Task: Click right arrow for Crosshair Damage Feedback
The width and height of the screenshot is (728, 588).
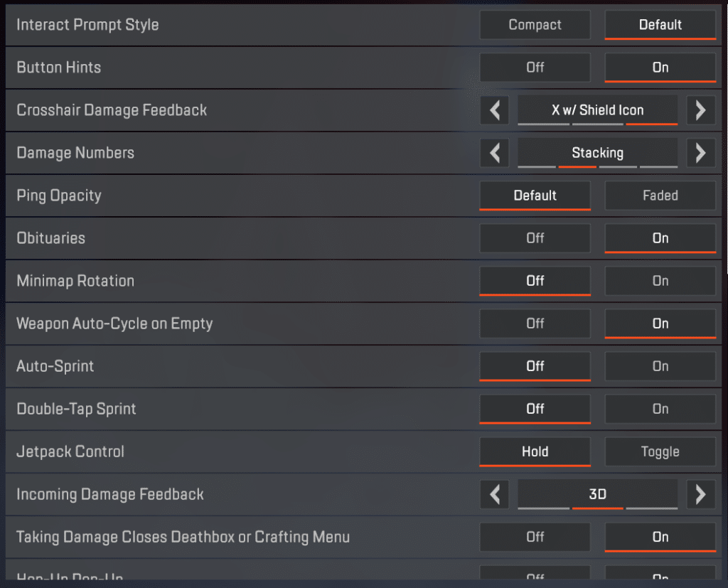Action: [x=700, y=110]
